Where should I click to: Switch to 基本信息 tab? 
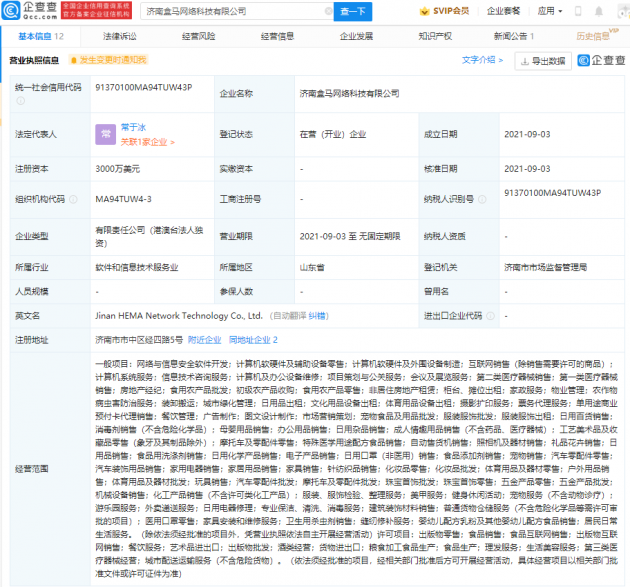pos(41,37)
